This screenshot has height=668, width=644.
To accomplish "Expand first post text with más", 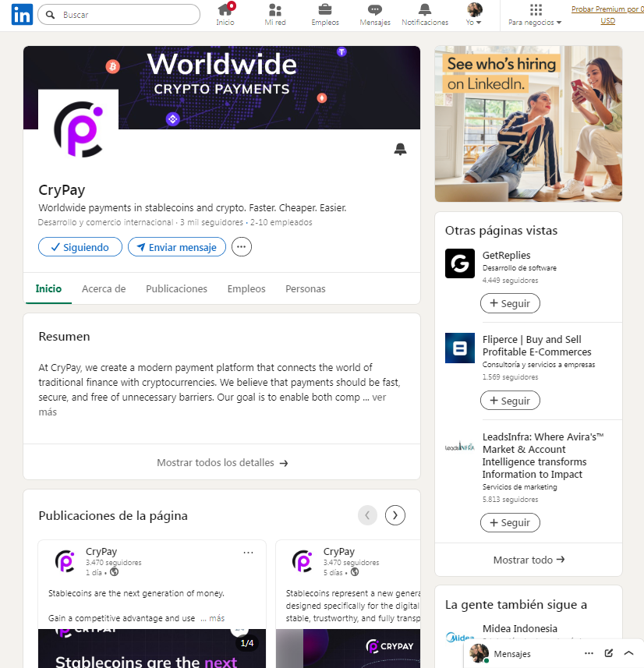I will [x=217, y=618].
